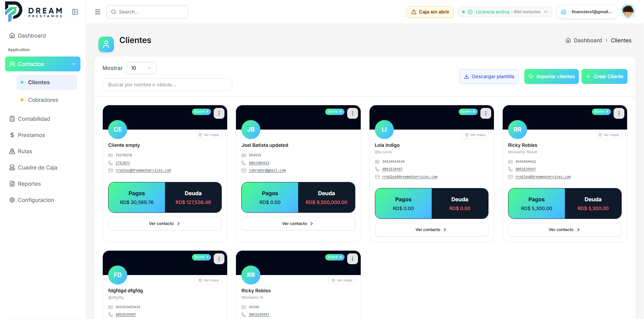Click the JB avatar circle
The width and height of the screenshot is (644, 319).
(x=251, y=130)
